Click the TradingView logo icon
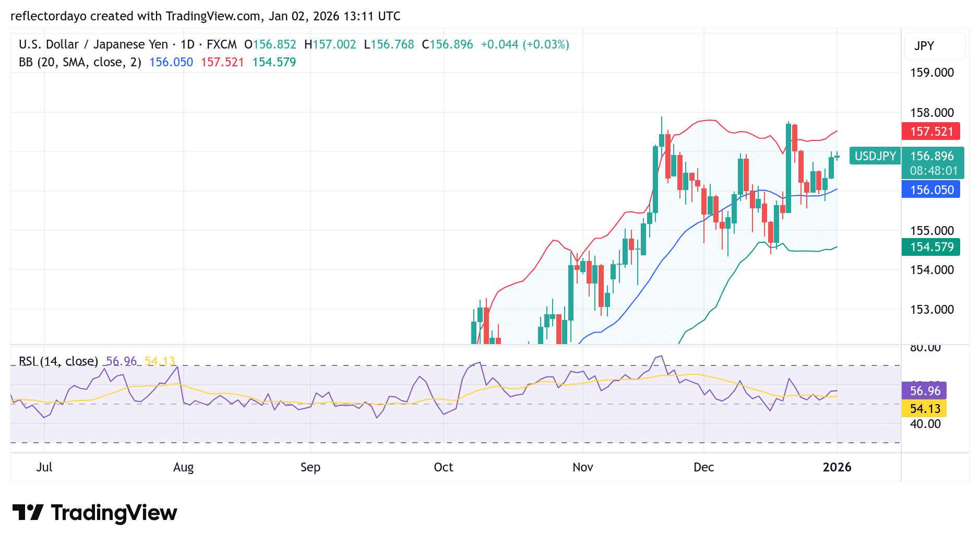The height and width of the screenshot is (544, 980). (28, 512)
